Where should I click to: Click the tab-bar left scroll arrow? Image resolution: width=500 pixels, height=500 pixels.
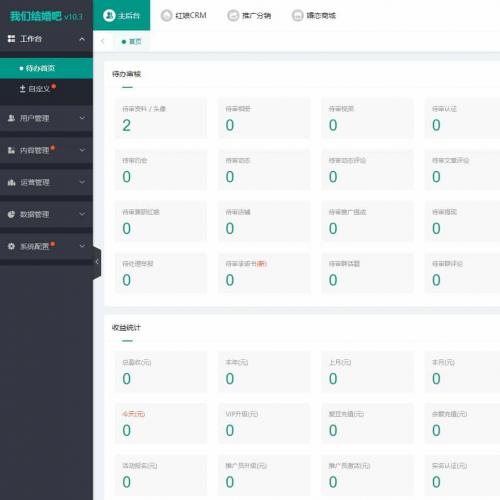103,41
